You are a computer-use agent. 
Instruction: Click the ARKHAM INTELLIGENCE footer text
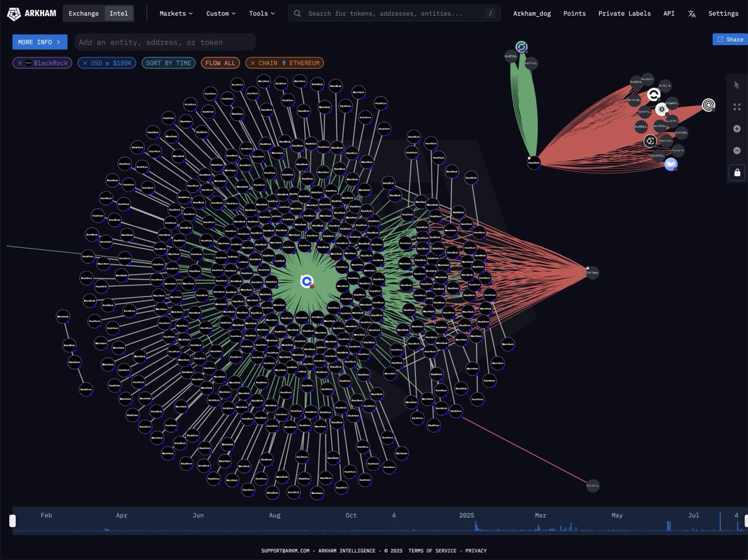[346, 551]
